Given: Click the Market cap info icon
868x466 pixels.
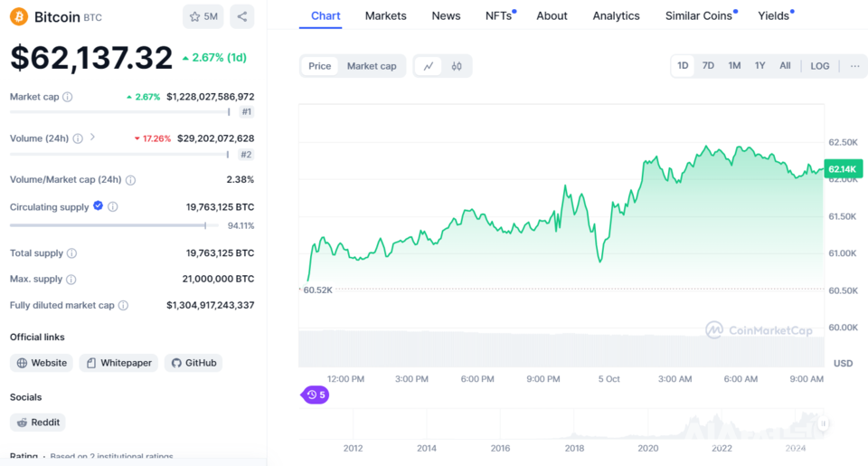Looking at the screenshot, I should click(x=68, y=97).
